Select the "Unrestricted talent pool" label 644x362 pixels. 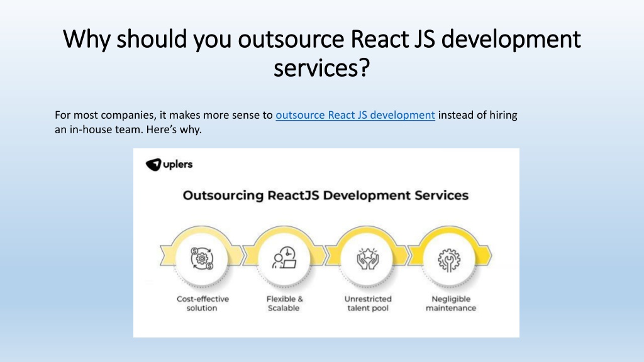[x=368, y=304]
